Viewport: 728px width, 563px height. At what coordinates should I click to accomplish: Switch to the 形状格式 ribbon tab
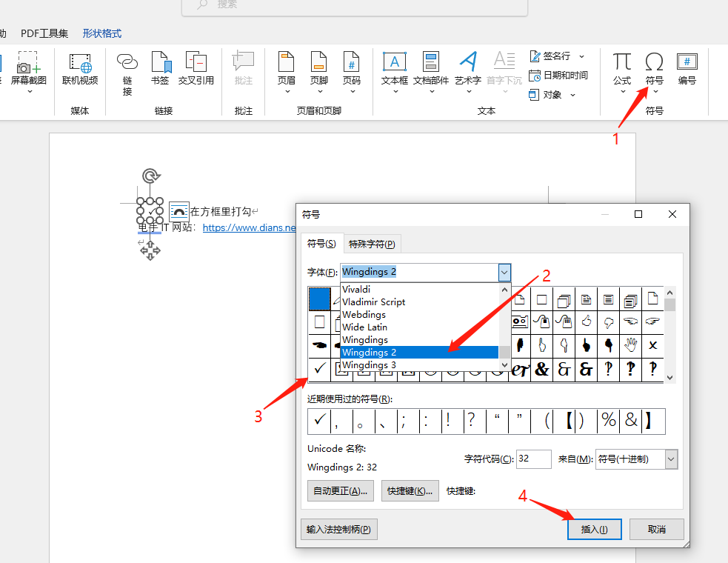101,33
